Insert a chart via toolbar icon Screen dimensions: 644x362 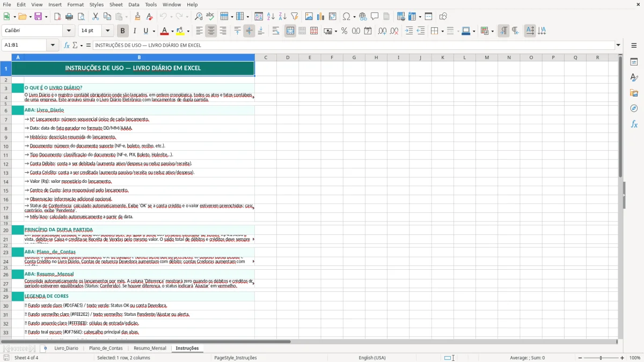321,17
